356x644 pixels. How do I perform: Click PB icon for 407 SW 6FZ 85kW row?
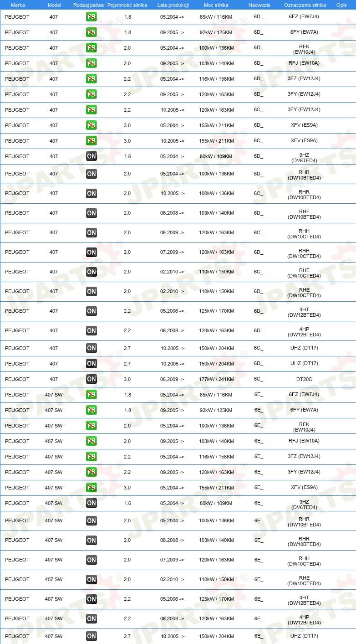[91, 395]
